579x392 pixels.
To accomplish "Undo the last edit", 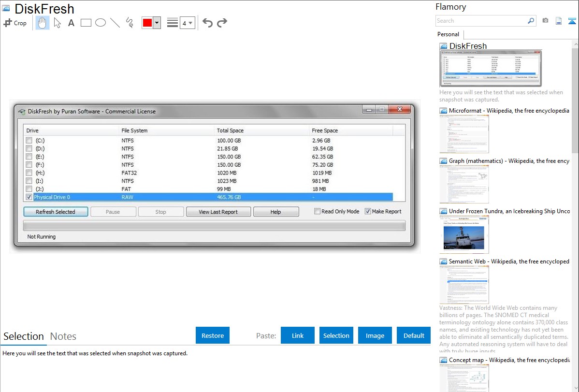I will tap(207, 23).
